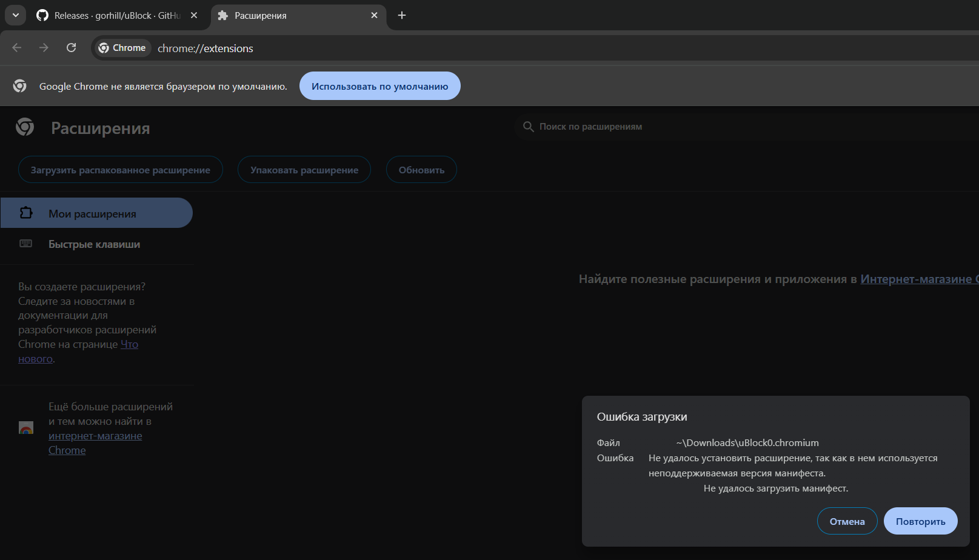Click the Расширения page heading

(101, 128)
